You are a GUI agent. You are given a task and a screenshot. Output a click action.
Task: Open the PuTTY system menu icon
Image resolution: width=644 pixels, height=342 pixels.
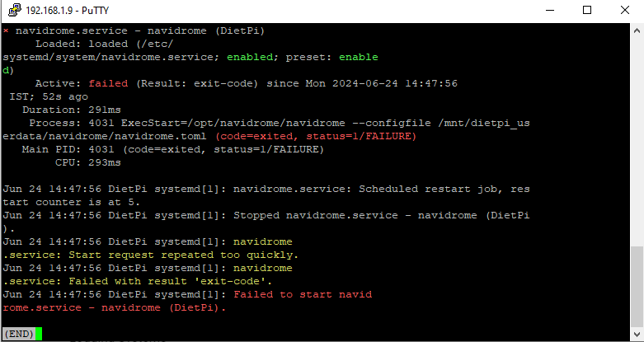(14, 10)
